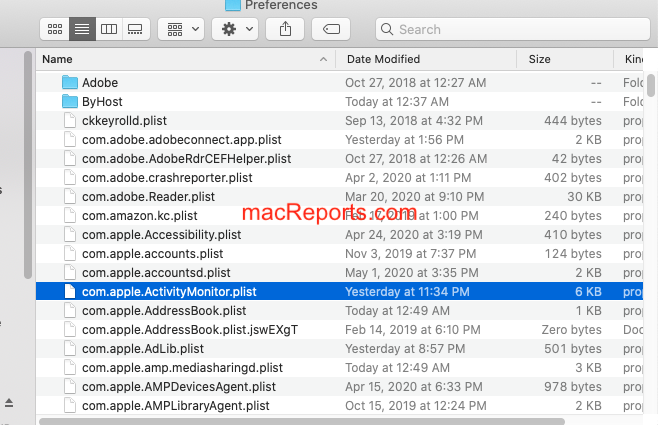Screen dimensions: 658x425
Task: Select com.apple.accountsd.plist file icon
Action: 70,273
